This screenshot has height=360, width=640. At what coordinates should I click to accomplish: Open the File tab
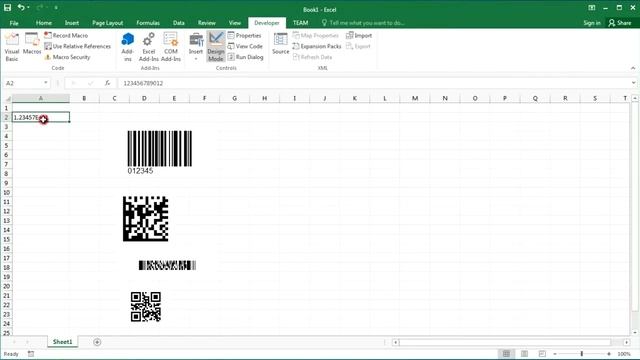[14, 23]
